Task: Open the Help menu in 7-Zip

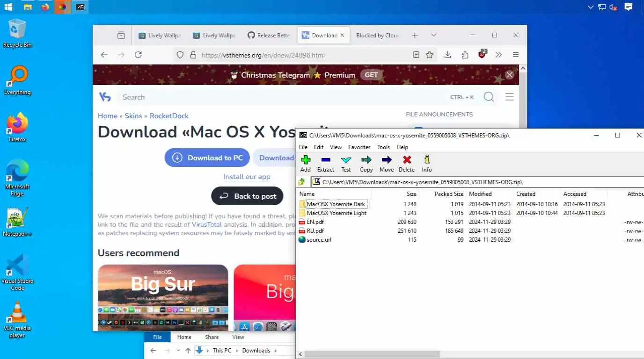Action: 402,147
